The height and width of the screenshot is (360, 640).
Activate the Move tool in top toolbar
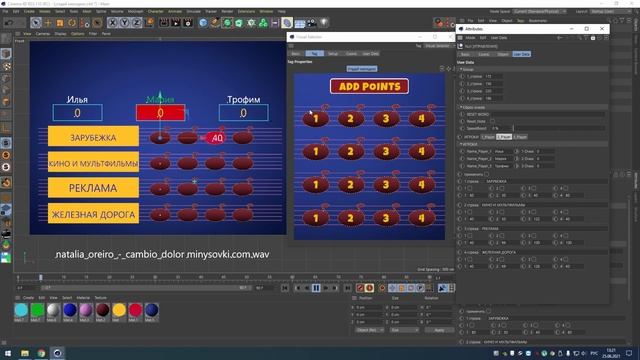48,23
